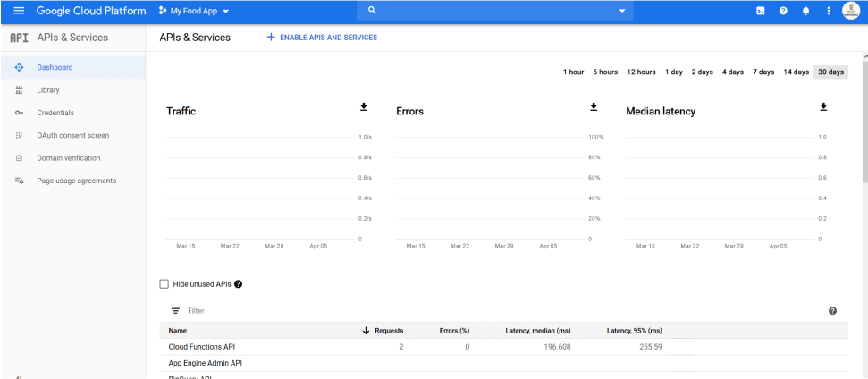The width and height of the screenshot is (868, 379).
Task: Open the notifications bell
Action: [805, 11]
